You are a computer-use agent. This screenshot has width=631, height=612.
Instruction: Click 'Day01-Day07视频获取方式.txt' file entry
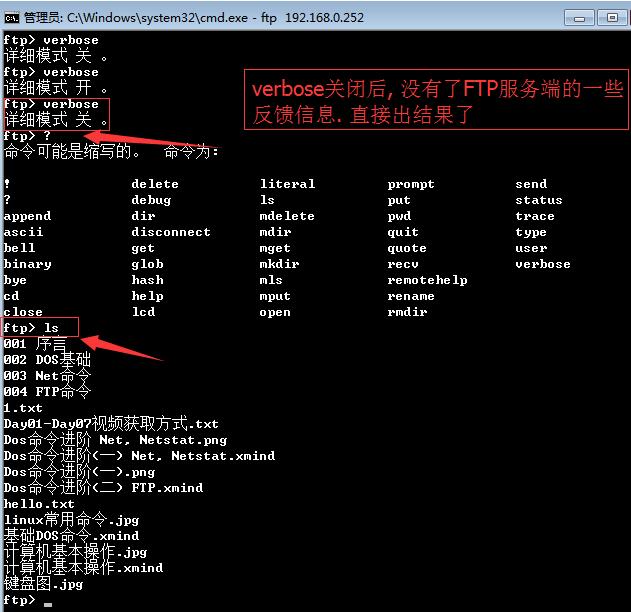coord(111,424)
